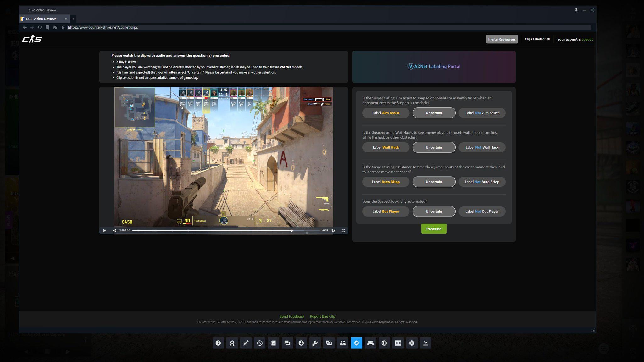644x362 pixels.
Task: Select Uncertain for the Wall Hacks question
Action: click(x=434, y=147)
